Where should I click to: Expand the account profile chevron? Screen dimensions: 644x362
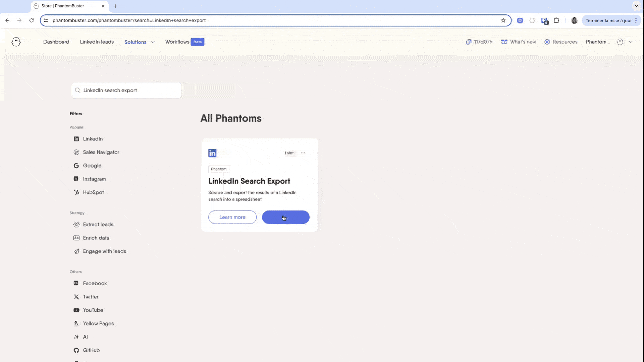pos(631,42)
